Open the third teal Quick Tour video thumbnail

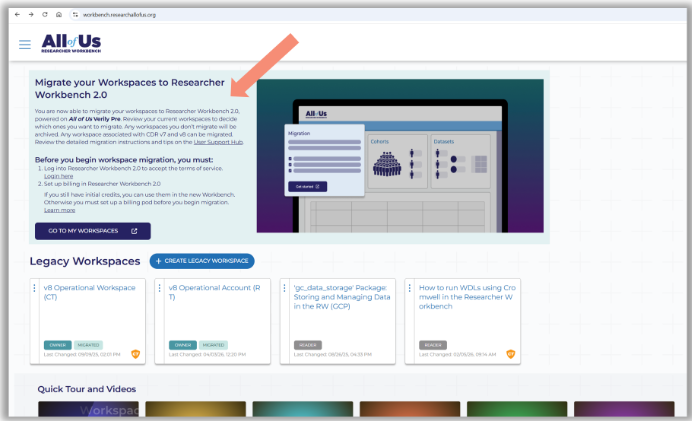coord(303,409)
